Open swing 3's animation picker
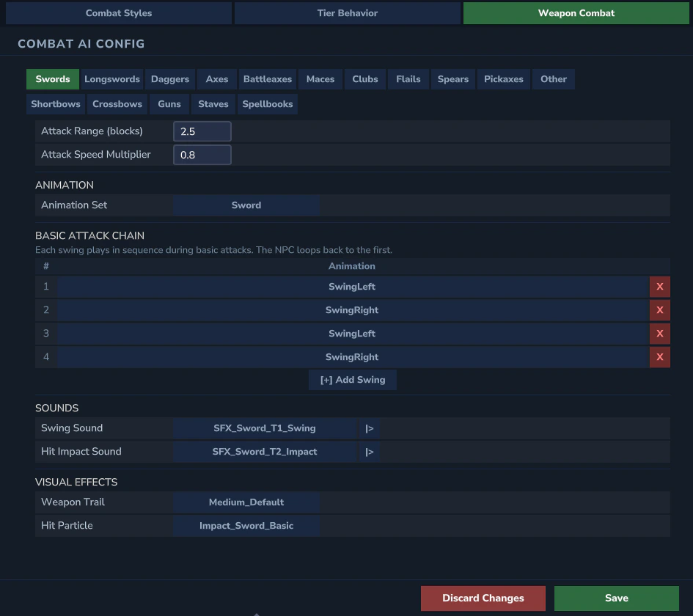Viewport: 693px width, 616px height. [x=352, y=334]
